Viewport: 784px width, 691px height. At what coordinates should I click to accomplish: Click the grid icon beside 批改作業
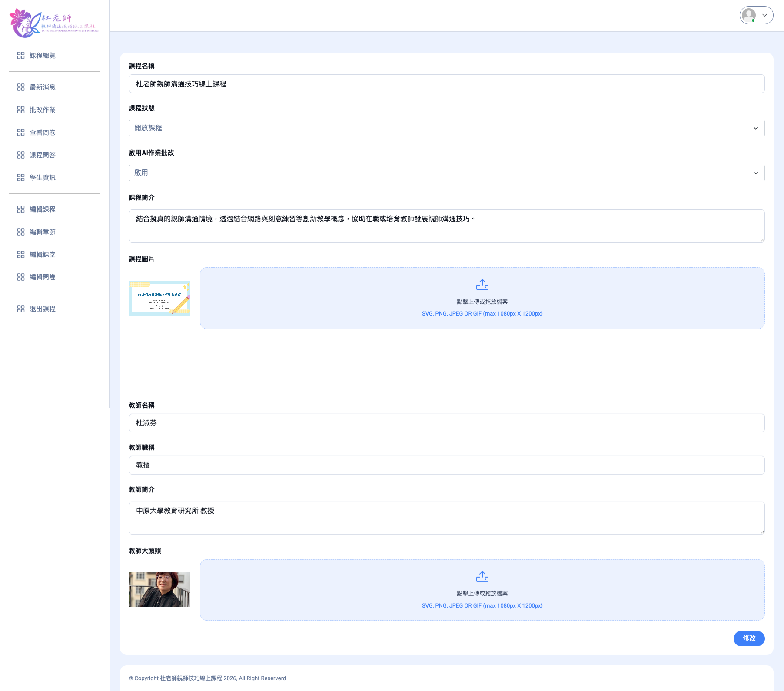pyautogui.click(x=21, y=110)
